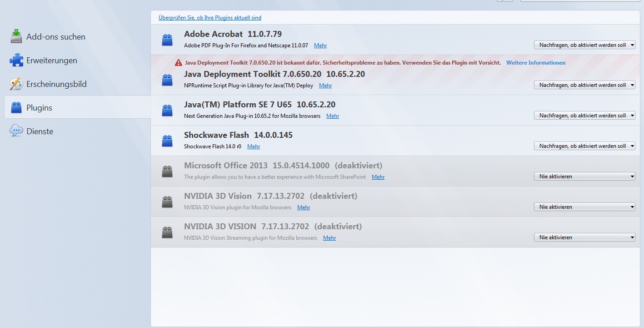The height and width of the screenshot is (328, 644).
Task: Open activation dropdown for Adobe Acrobat
Action: [584, 45]
